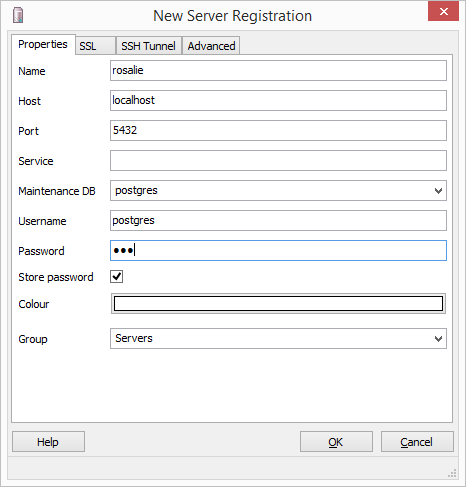Confirm registration with the OK button
Screen dimensions: 466x487
point(336,442)
